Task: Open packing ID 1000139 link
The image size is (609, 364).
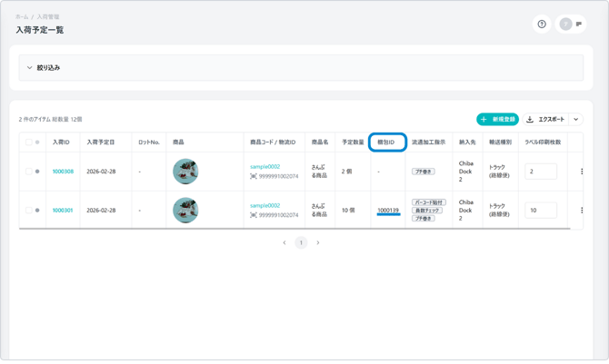Action: point(388,211)
